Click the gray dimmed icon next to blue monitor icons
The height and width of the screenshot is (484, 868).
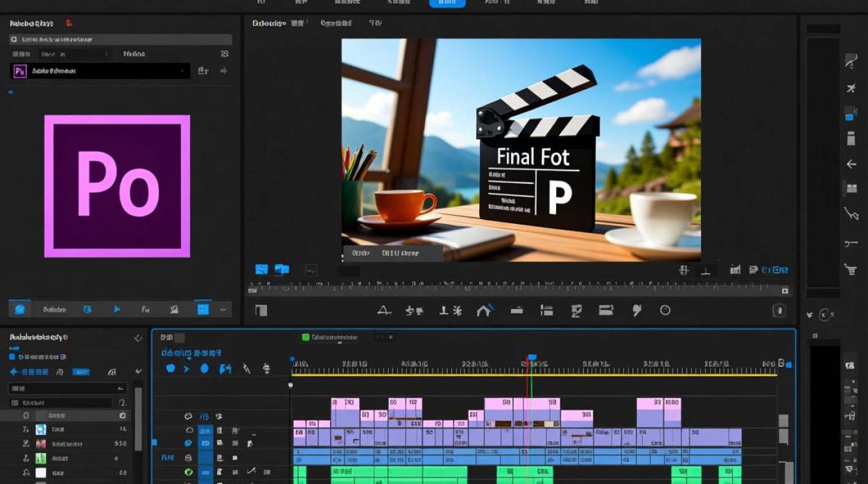(x=311, y=270)
